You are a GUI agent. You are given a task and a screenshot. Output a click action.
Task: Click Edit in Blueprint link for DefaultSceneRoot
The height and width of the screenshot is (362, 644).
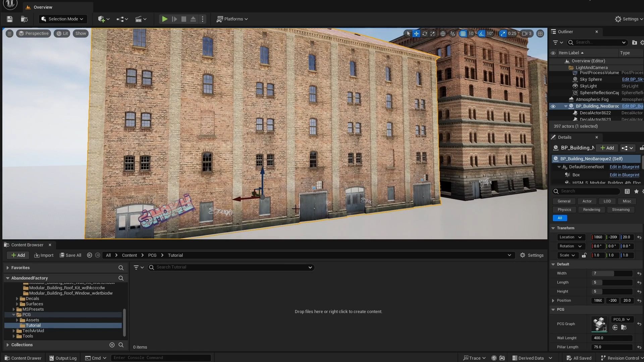(x=624, y=167)
